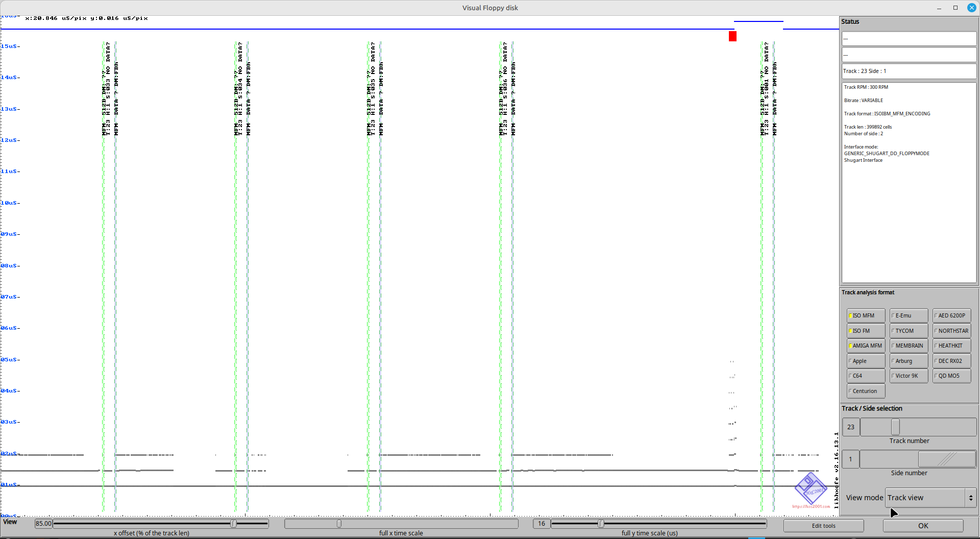This screenshot has height=539, width=980.
Task: Close the Visual Floppy disk window
Action: 972,8
